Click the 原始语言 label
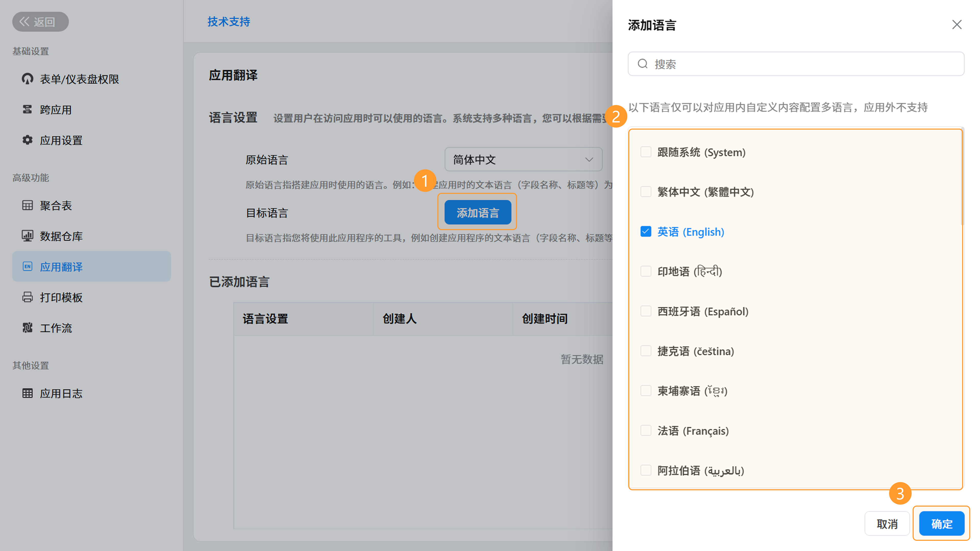The width and height of the screenshot is (980, 551). coord(267,160)
